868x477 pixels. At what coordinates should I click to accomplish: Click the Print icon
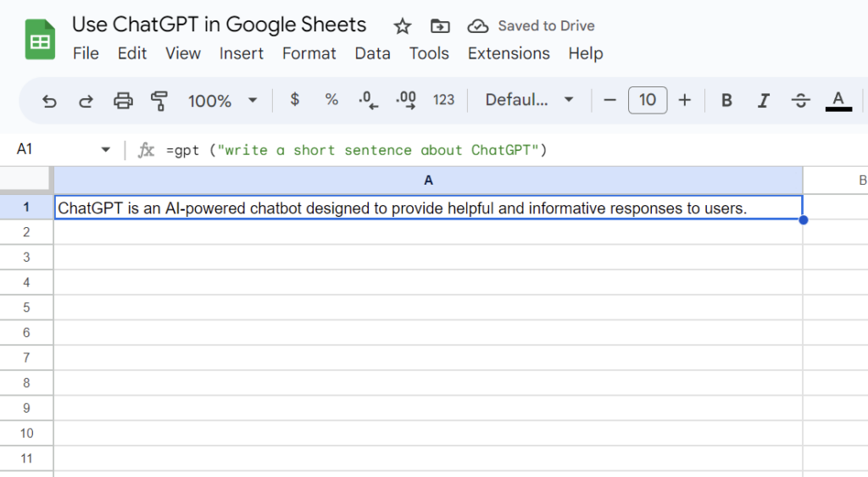123,101
